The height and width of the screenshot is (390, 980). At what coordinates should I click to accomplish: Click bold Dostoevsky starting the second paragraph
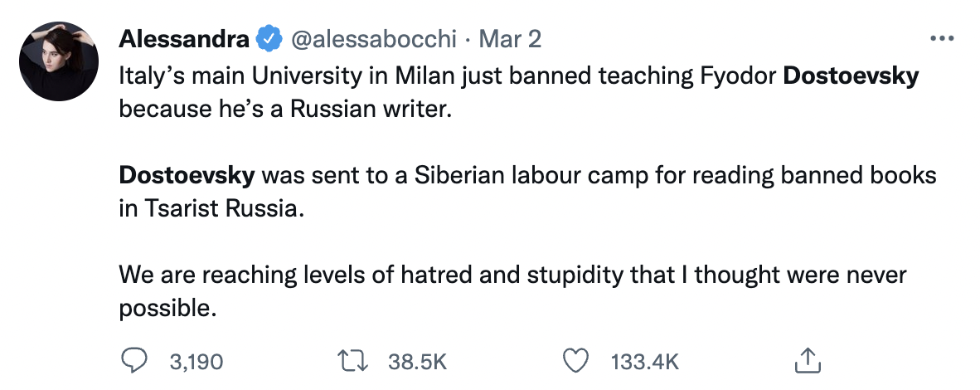[x=191, y=175]
